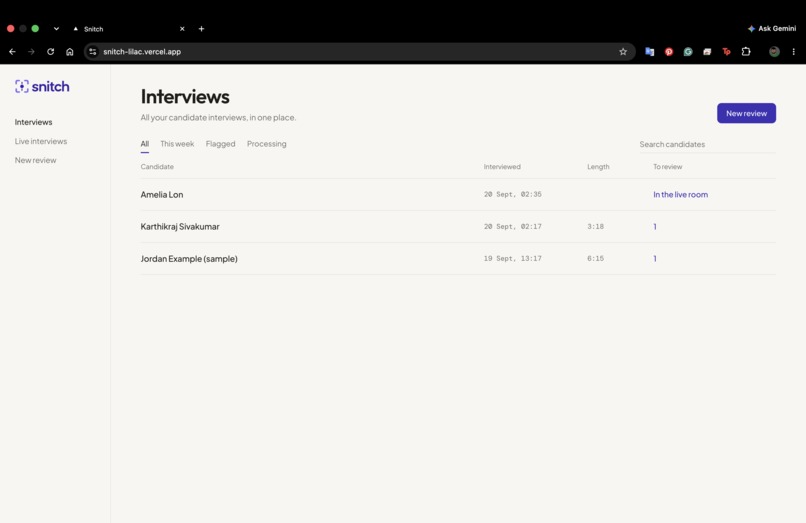Click date 19 Sept, 13:17
This screenshot has width=806, height=523.
pyautogui.click(x=512, y=258)
